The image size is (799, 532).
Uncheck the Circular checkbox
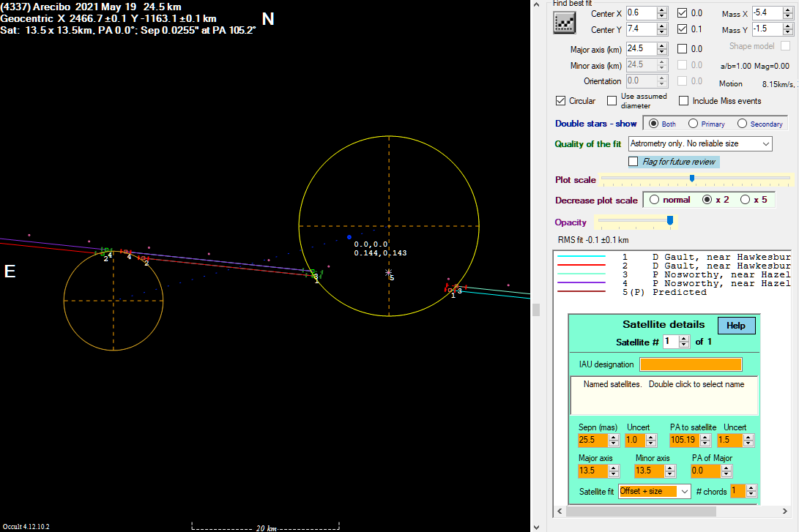pyautogui.click(x=561, y=101)
